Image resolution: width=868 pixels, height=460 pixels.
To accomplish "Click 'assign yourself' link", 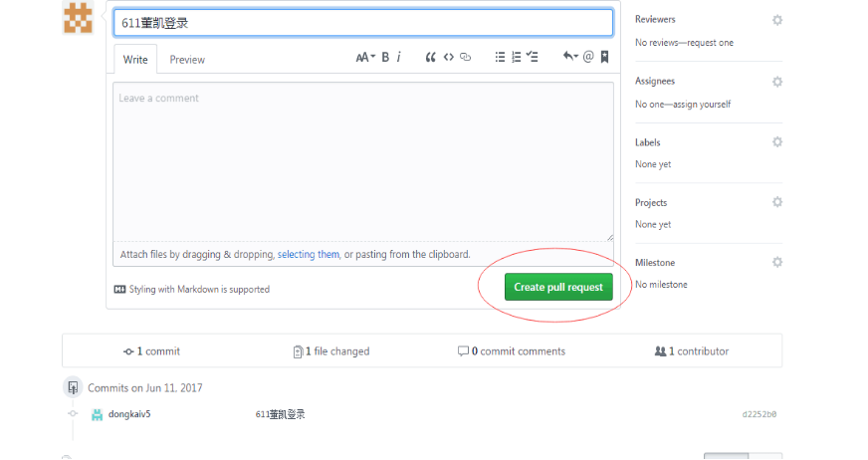I will click(x=702, y=105).
